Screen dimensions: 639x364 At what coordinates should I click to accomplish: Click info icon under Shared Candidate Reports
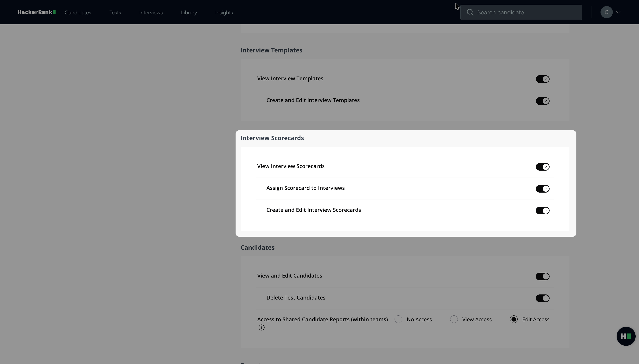click(x=262, y=327)
